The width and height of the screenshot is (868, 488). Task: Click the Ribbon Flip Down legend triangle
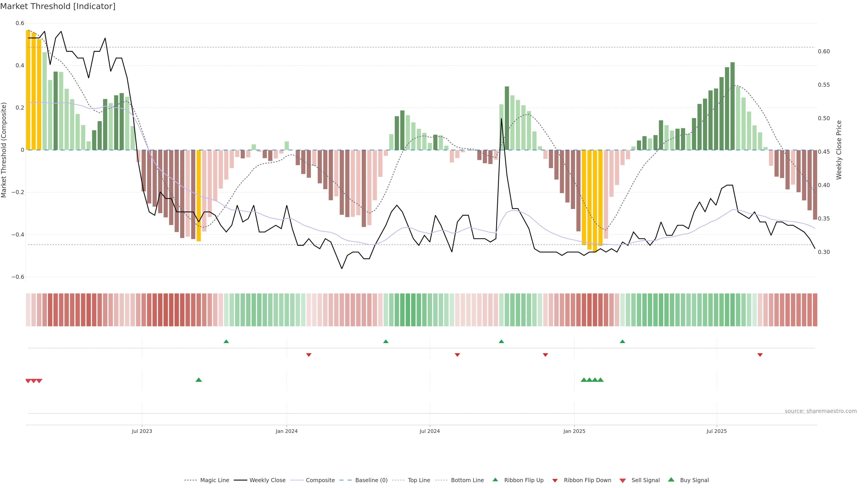click(555, 481)
